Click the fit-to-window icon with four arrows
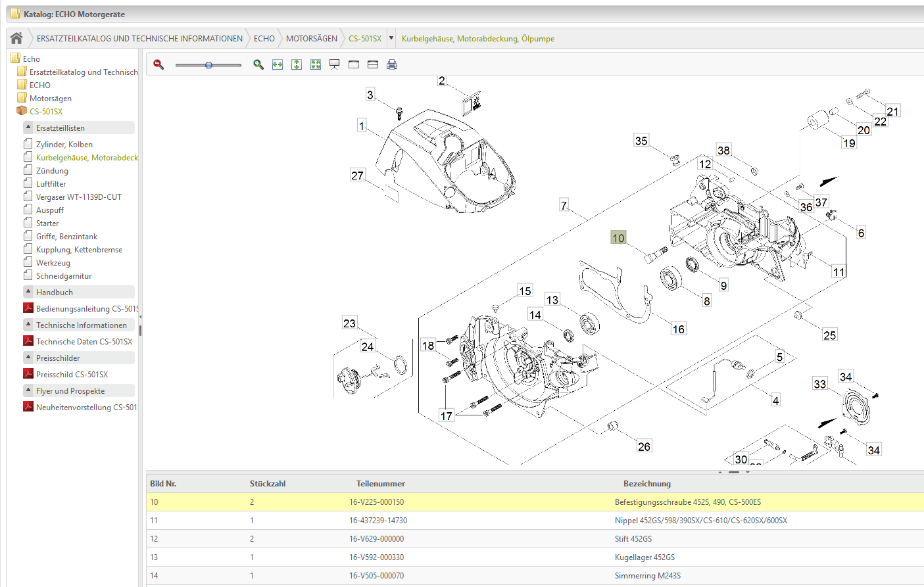The image size is (924, 587). 316,64
